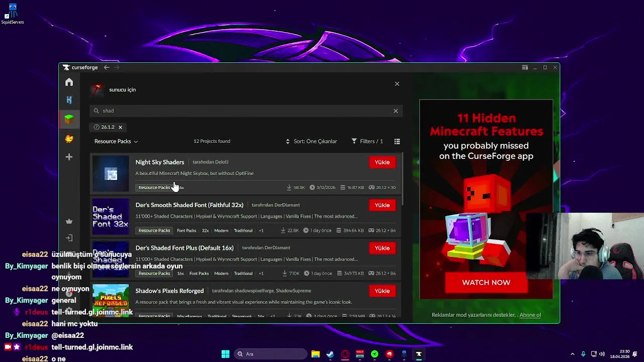Show hidden system tray icons

coord(572,354)
